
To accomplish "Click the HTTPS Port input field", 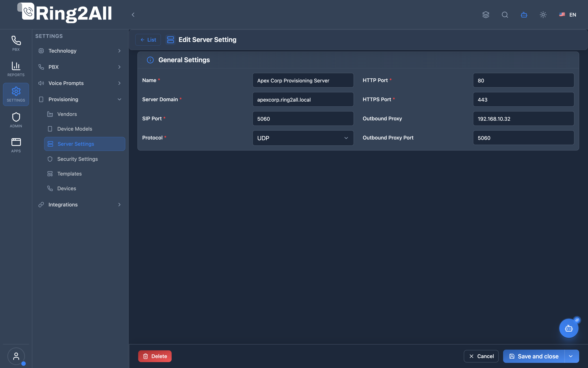I will tap(524, 99).
